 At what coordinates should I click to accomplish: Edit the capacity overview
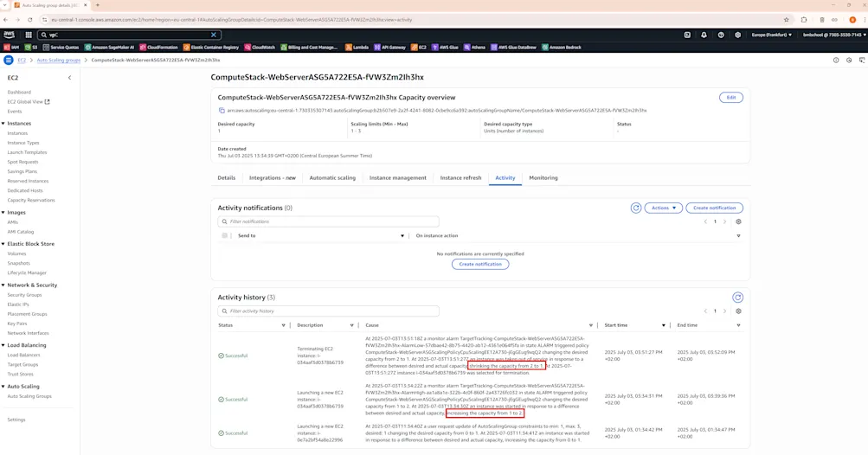730,98
